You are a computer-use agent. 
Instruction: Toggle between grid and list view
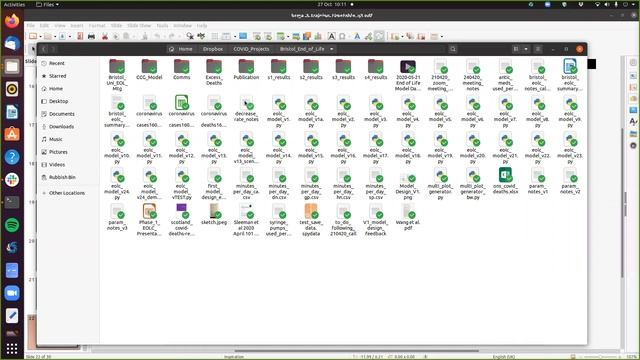click(x=516, y=49)
